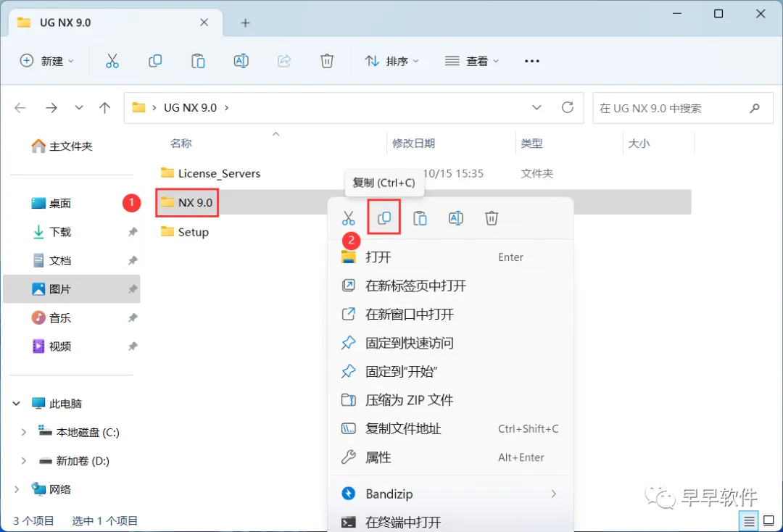Open the 新建 dropdown
This screenshot has height=532, width=783.
(47, 61)
